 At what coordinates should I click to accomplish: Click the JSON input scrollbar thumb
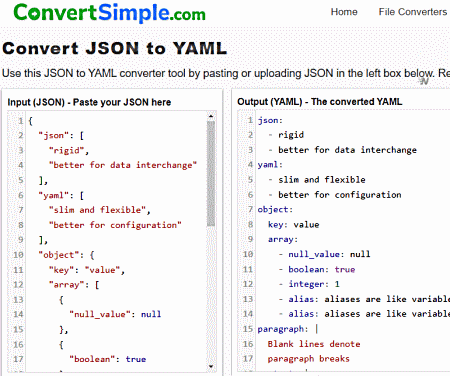tap(211, 174)
